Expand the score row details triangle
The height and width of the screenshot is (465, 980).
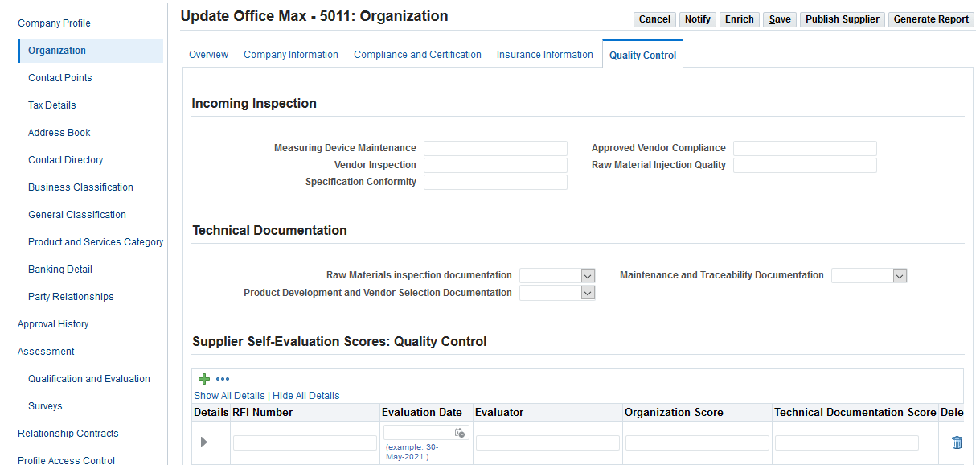204,442
